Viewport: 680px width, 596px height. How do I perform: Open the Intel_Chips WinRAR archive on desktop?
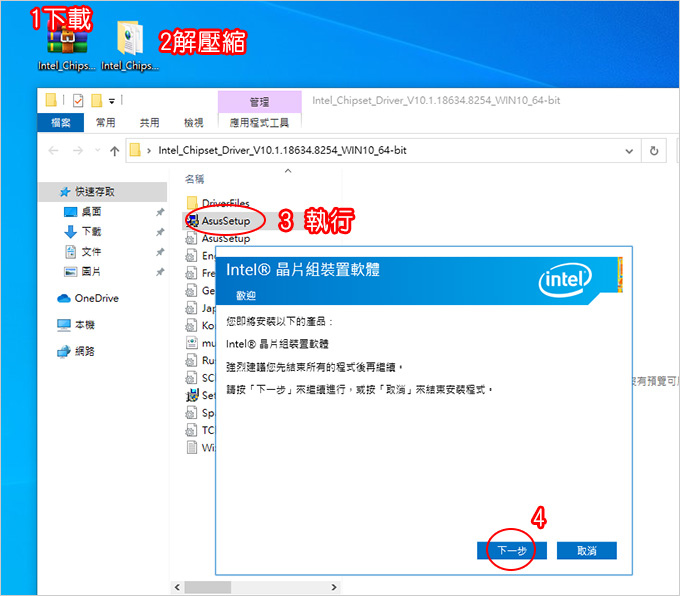pos(67,46)
